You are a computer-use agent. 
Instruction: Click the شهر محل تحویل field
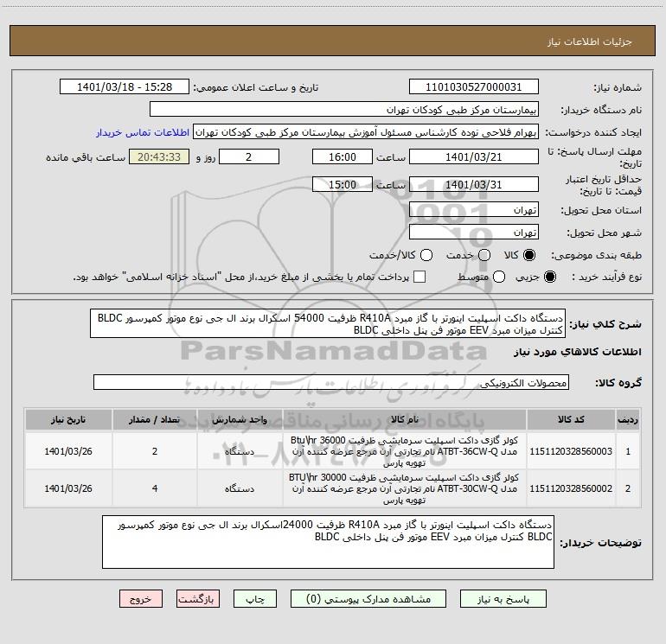click(474, 233)
